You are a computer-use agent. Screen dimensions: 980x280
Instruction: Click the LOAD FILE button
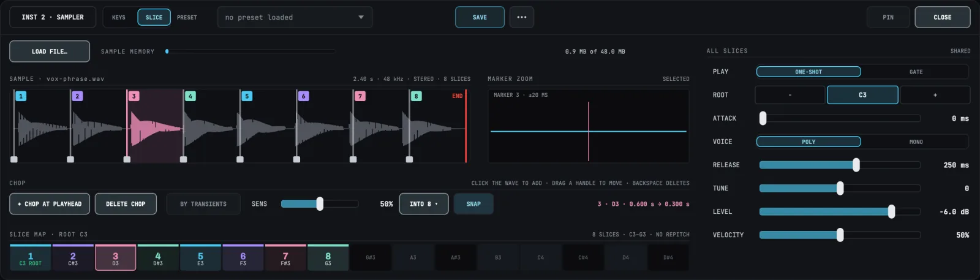pos(50,51)
